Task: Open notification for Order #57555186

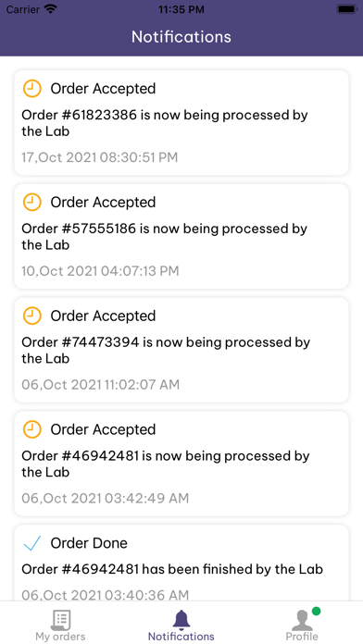Action: [x=181, y=237]
